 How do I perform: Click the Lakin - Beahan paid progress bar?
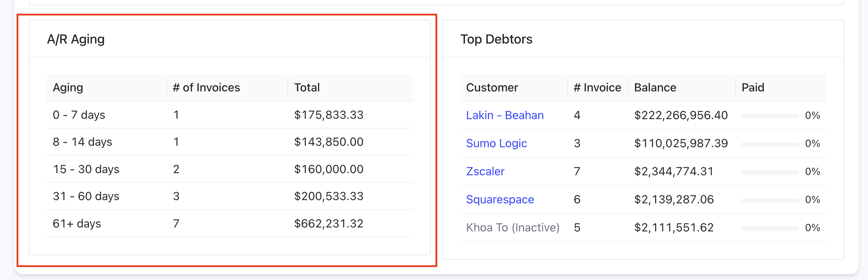770,116
